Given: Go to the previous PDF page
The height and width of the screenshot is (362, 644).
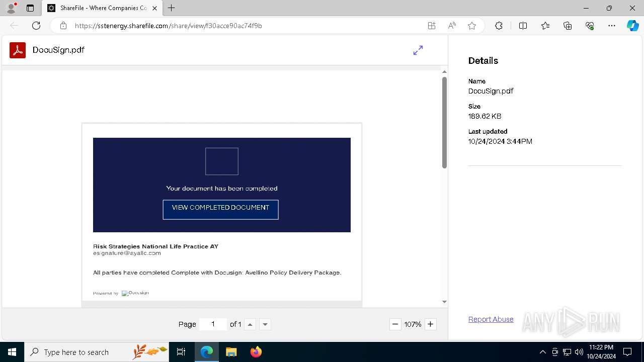Looking at the screenshot, I should [x=250, y=324].
